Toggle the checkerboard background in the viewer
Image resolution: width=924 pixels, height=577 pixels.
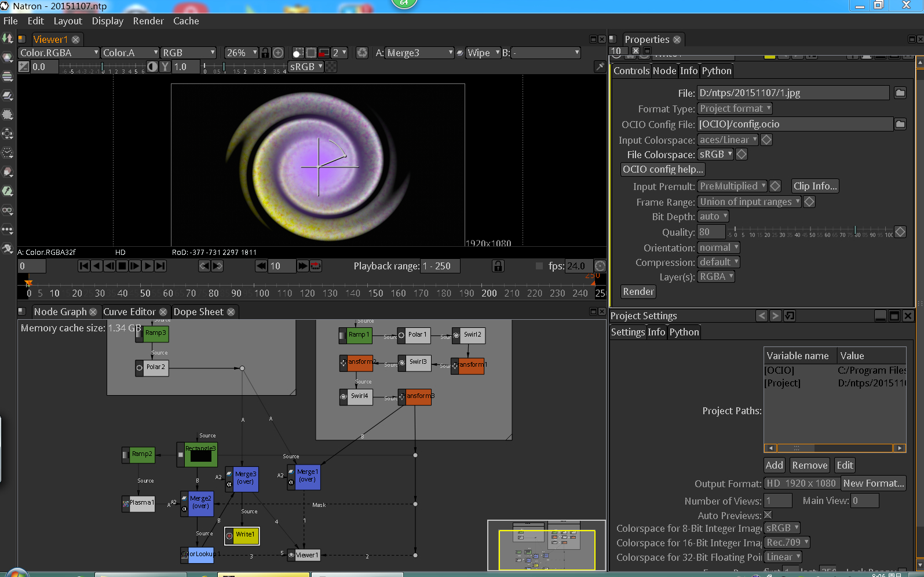pyautogui.click(x=331, y=67)
